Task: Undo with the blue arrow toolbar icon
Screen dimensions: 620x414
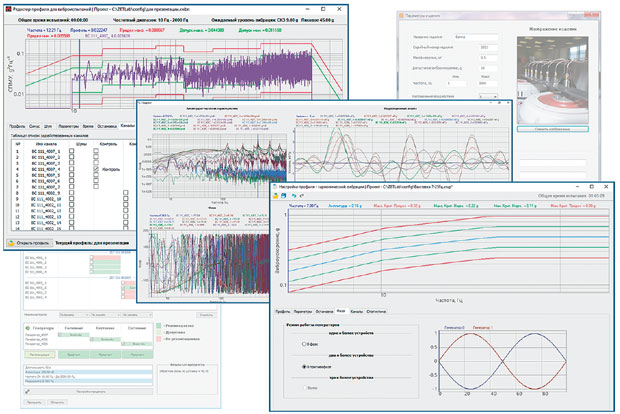Action: click(x=294, y=196)
